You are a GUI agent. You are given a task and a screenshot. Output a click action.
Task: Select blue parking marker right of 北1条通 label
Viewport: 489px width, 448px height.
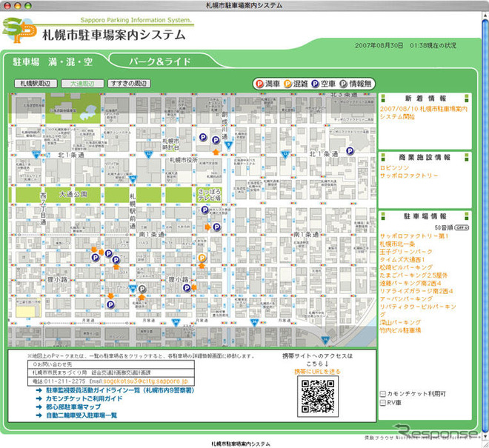351,151
